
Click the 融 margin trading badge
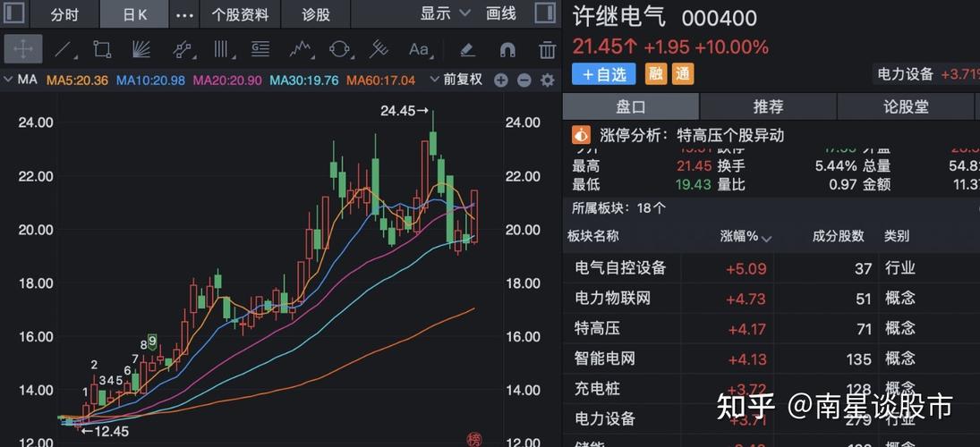655,74
